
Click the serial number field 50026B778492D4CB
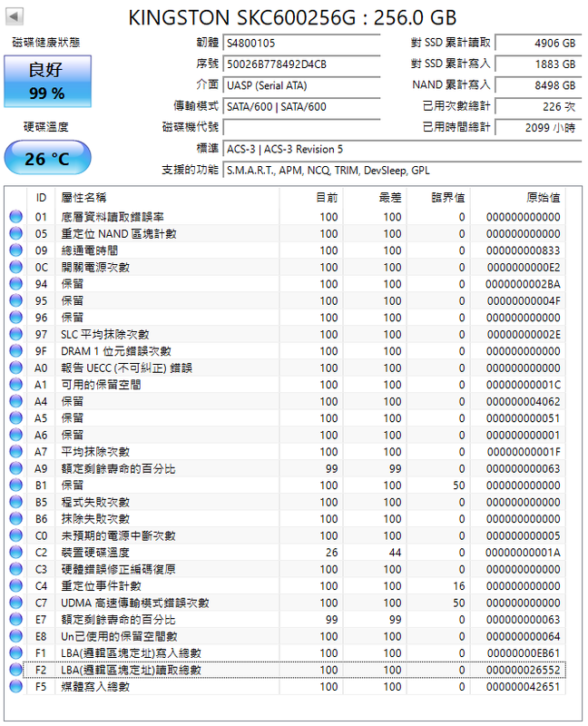click(301, 64)
